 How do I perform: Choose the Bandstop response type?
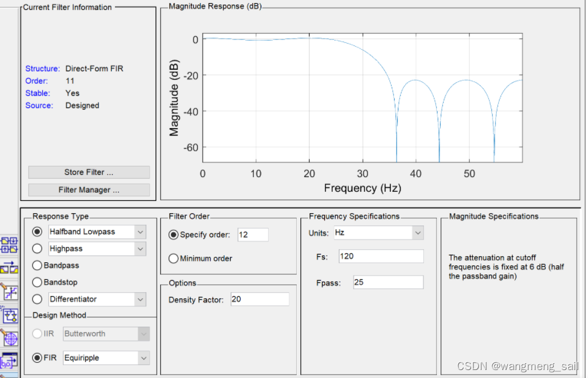pos(37,282)
